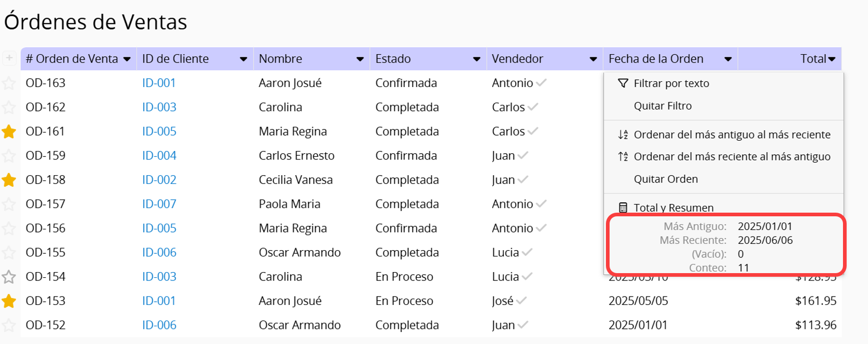The image size is (868, 344).
Task: Select Quitar Filtro from the menu
Action: [x=663, y=106]
